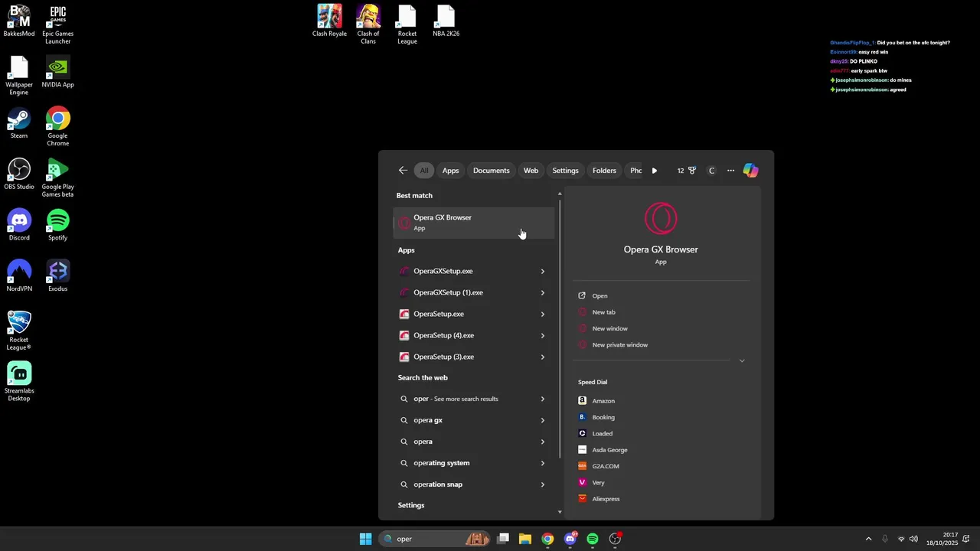Click Open in the Opera GX preview
Viewport: 980px width, 551px height.
tap(599, 295)
